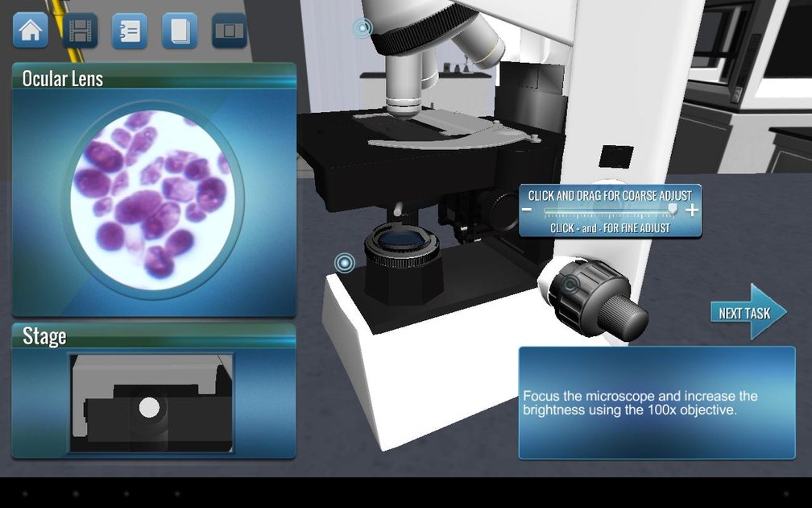812x508 pixels.
Task: Click the Home icon in the toolbar
Action: (x=29, y=29)
